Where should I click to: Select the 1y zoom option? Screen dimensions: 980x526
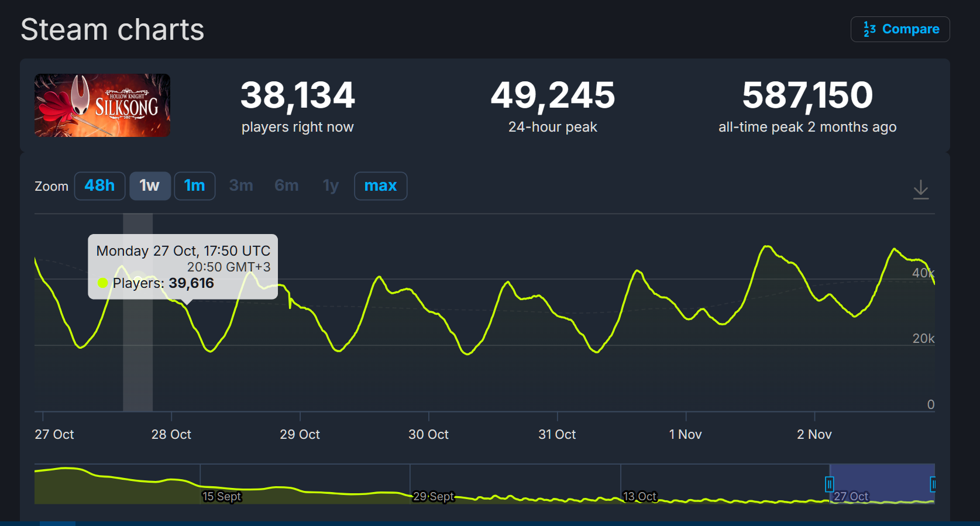point(331,186)
